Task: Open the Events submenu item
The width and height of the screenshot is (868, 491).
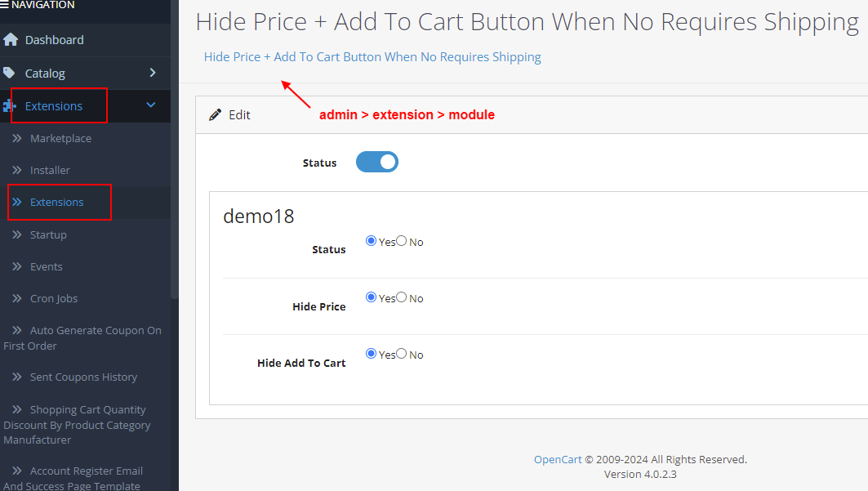Action: 46,266
